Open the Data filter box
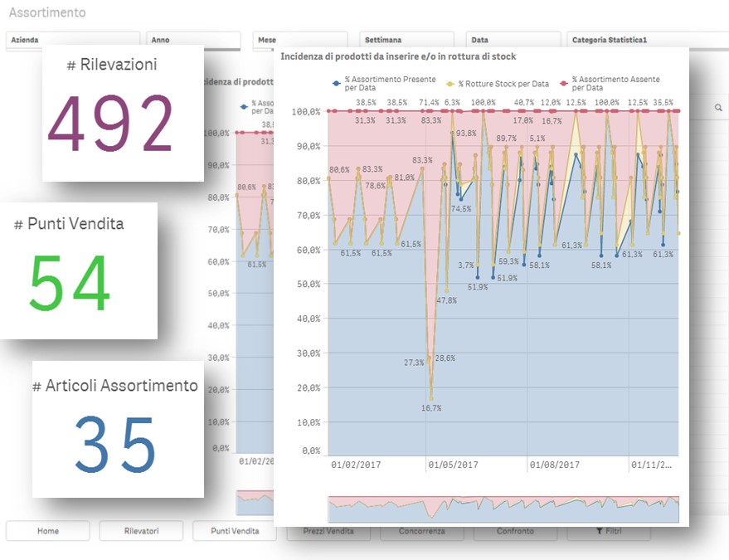This screenshot has width=729, height=560. 513,40
